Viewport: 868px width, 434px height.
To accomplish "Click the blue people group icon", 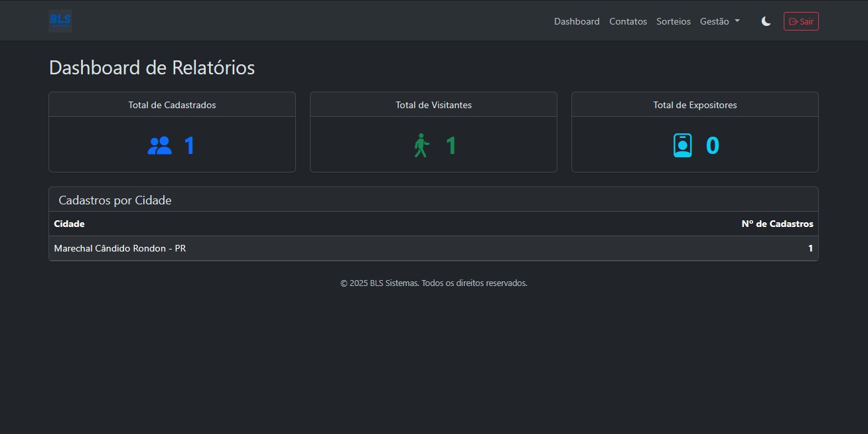I will pyautogui.click(x=159, y=146).
